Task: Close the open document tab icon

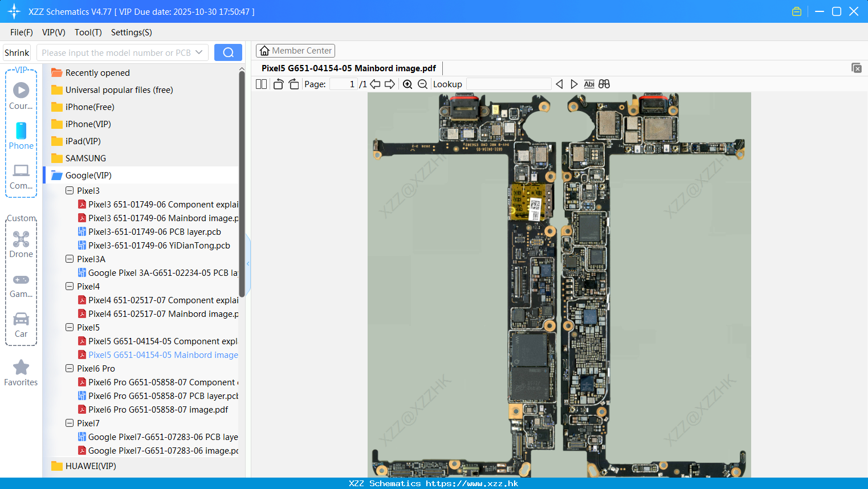Action: [x=857, y=68]
